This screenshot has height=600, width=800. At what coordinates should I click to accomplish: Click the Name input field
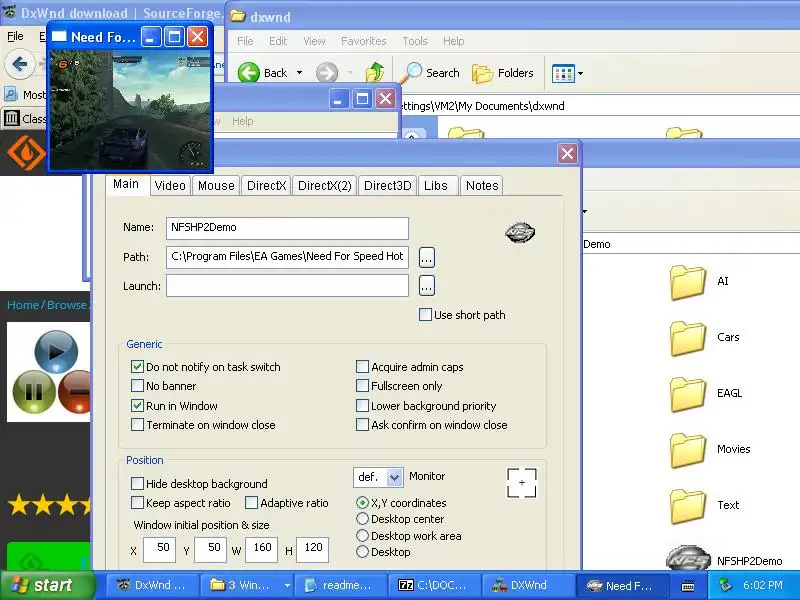pyautogui.click(x=287, y=228)
